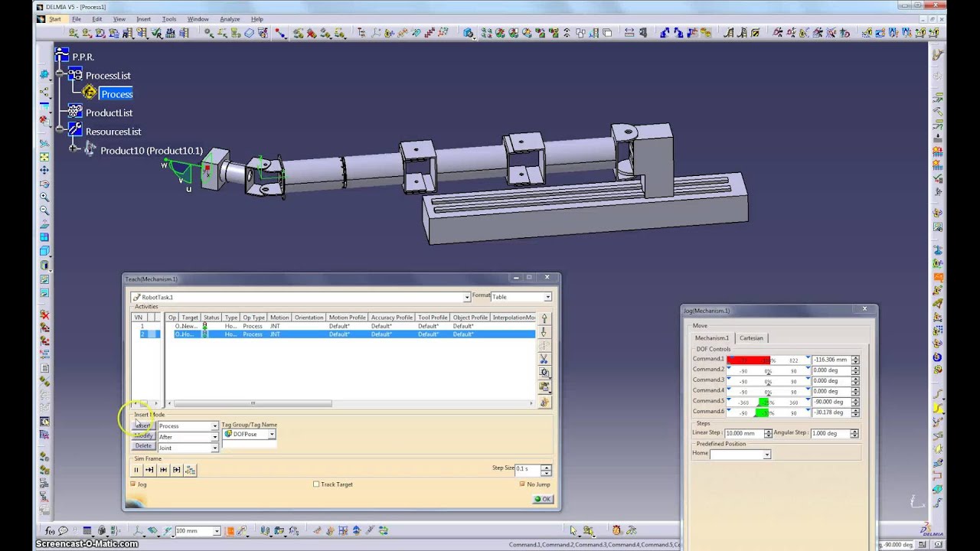Toggle the No Jump checkbox

tap(522, 484)
